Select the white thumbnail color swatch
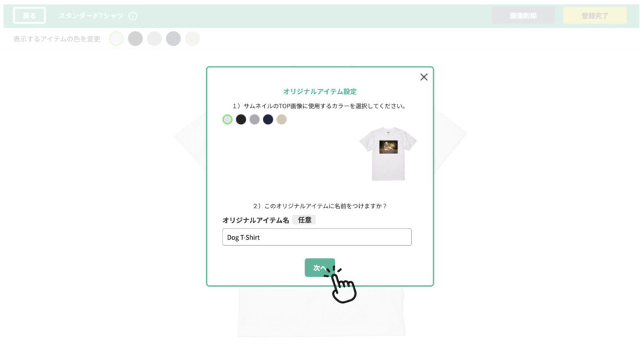Image resolution: width=644 pixels, height=361 pixels. [228, 119]
